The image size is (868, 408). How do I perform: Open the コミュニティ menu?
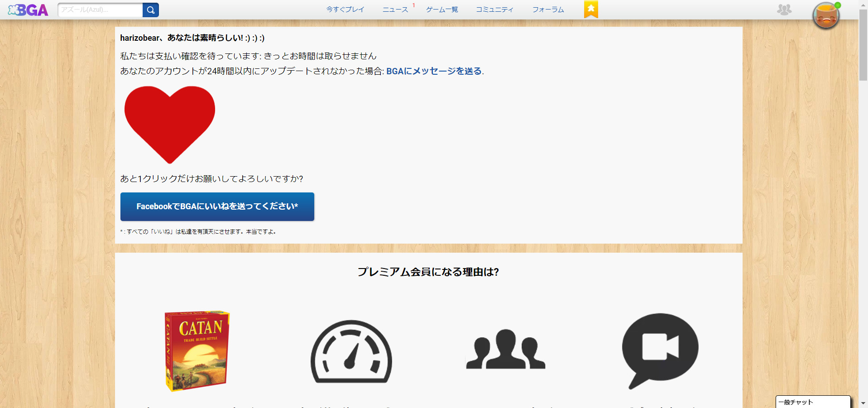click(x=494, y=10)
